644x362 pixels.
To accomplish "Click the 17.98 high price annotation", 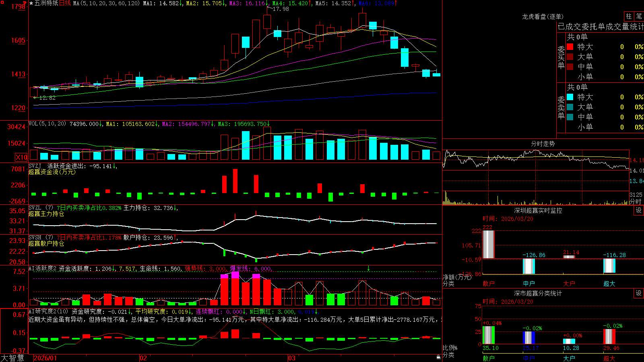I will 281,9.
